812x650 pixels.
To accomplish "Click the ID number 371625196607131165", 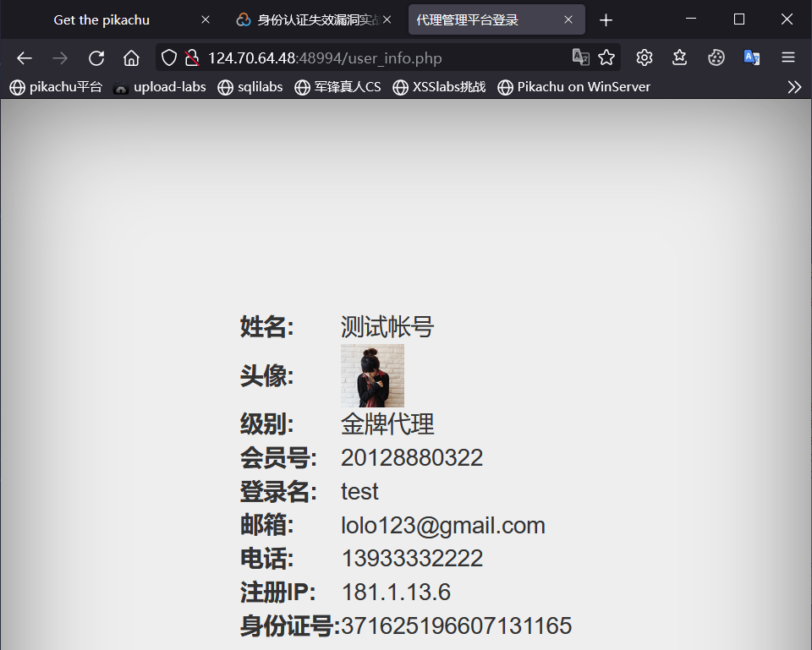I will (x=456, y=625).
